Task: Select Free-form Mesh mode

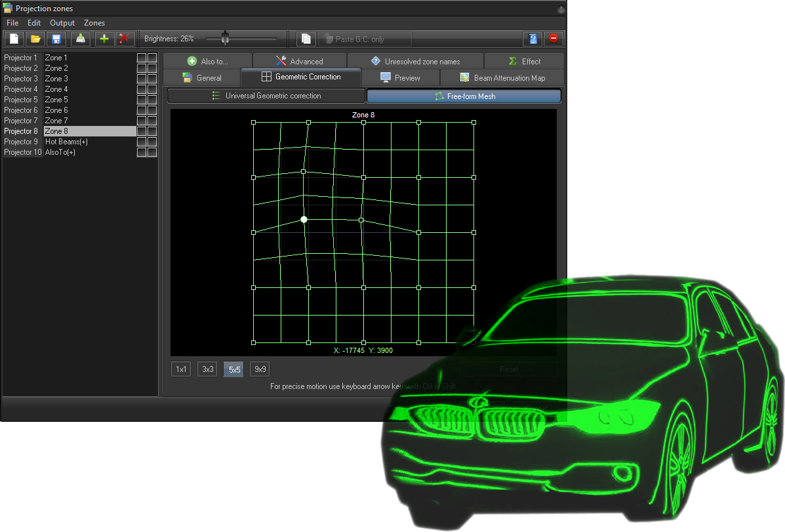Action: [x=464, y=96]
